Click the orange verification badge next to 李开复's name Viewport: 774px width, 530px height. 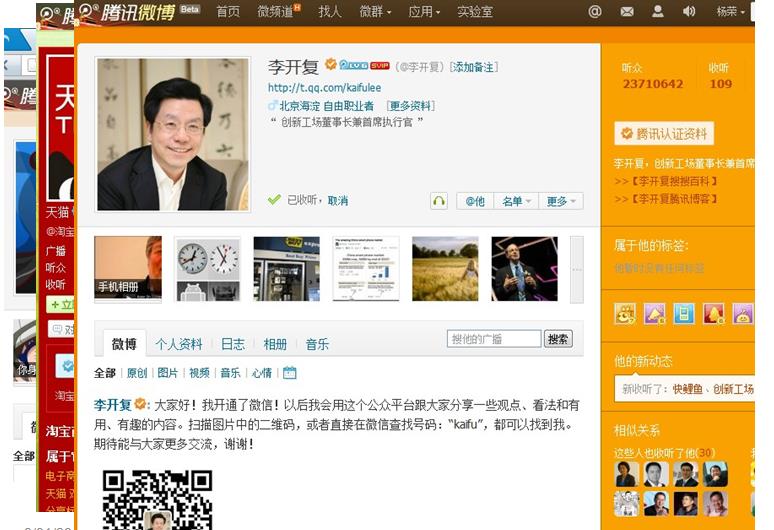(x=330, y=64)
